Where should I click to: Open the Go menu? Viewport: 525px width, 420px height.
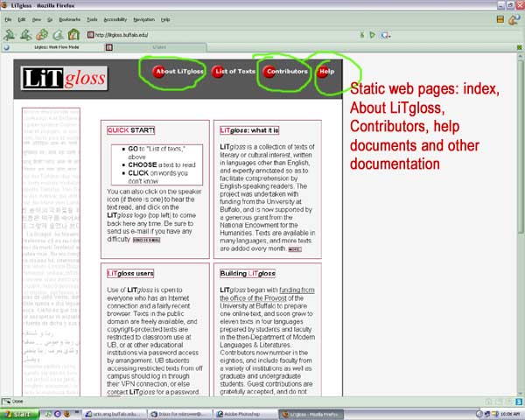pyautogui.click(x=50, y=20)
